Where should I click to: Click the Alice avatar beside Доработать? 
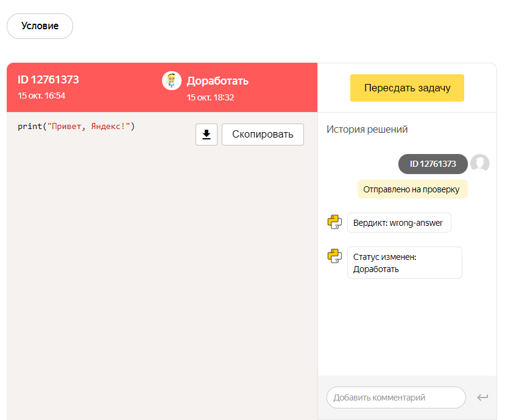[x=172, y=81]
